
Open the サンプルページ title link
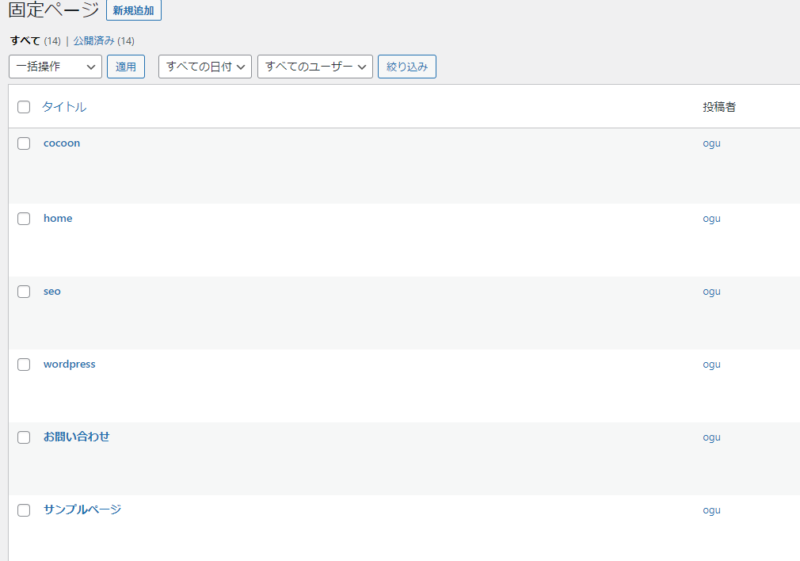click(x=82, y=509)
